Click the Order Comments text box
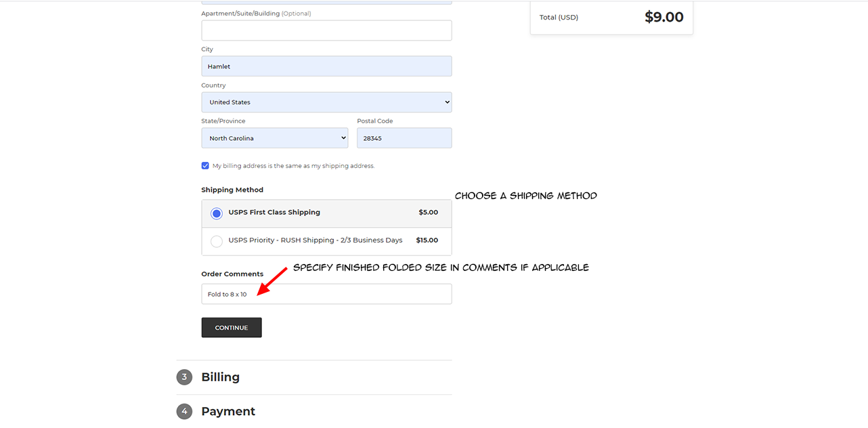 point(326,294)
